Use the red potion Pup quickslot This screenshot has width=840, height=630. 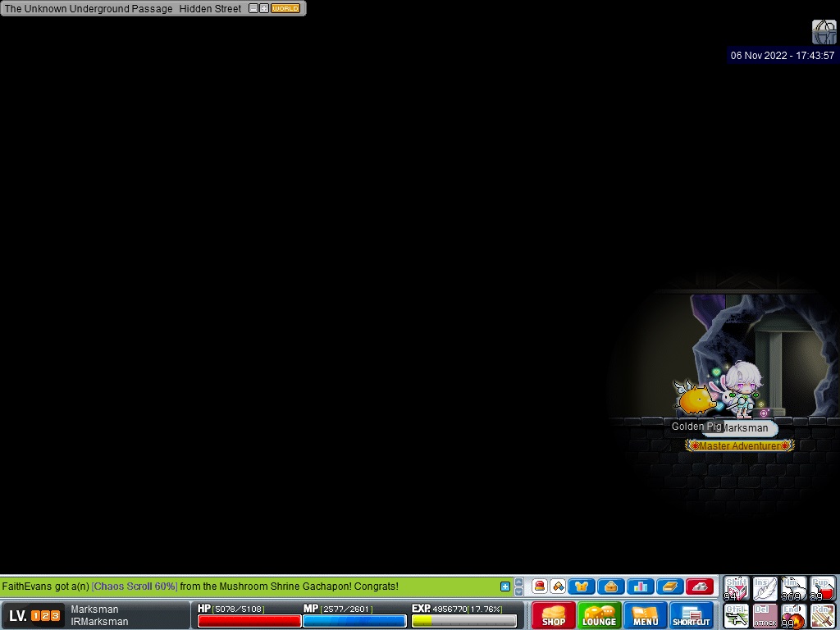click(822, 588)
